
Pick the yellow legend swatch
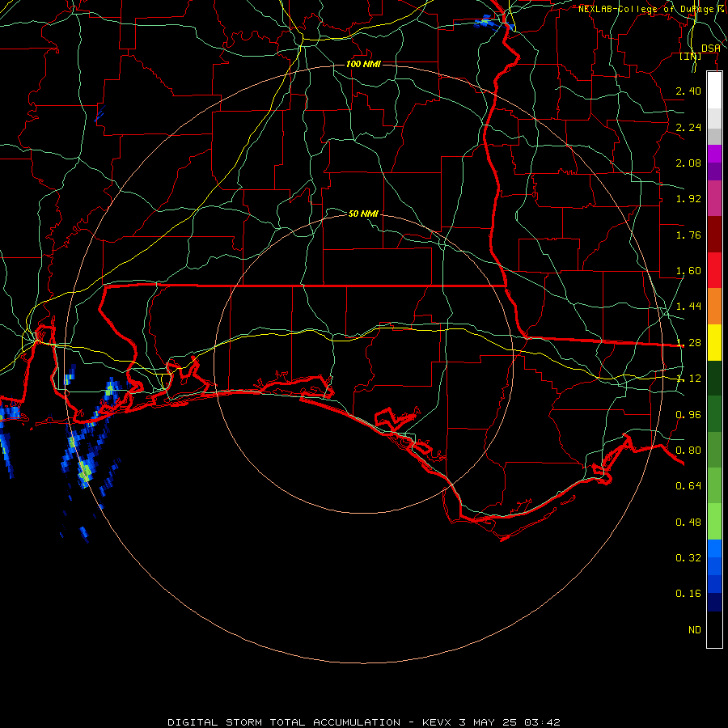tap(714, 342)
